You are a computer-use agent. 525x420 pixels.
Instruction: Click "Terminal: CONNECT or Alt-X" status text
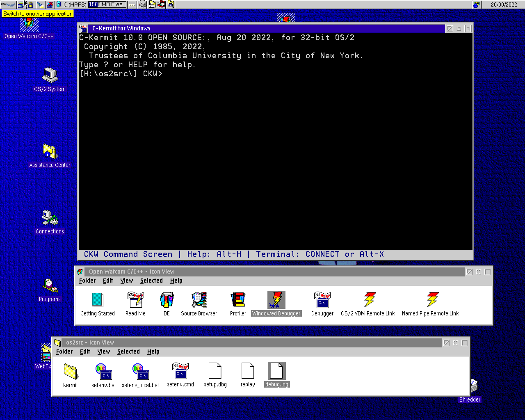(320, 254)
